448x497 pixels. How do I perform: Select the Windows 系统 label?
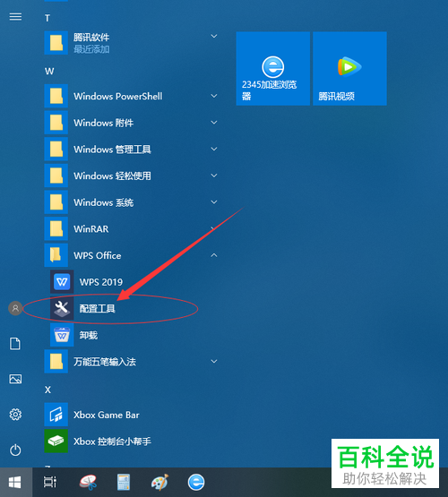[104, 202]
